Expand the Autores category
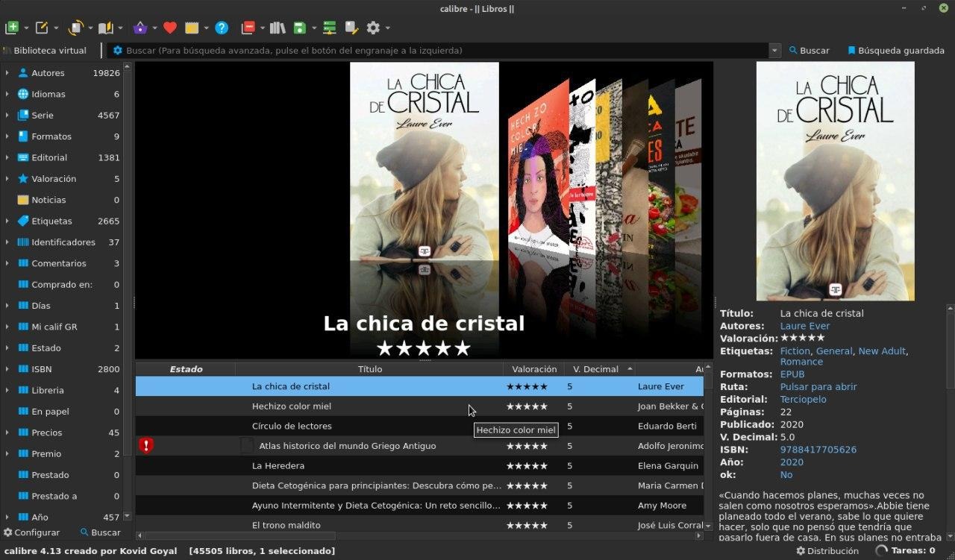 click(7, 73)
